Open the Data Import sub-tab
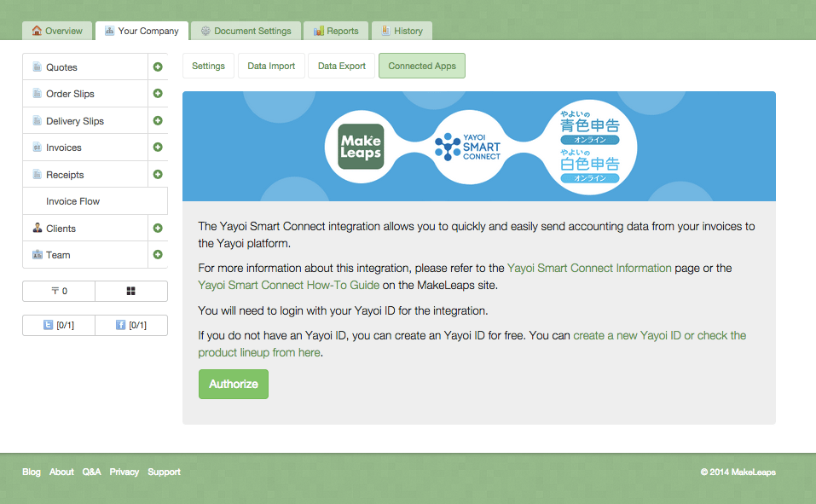Viewport: 816px width, 504px height. pyautogui.click(x=271, y=66)
